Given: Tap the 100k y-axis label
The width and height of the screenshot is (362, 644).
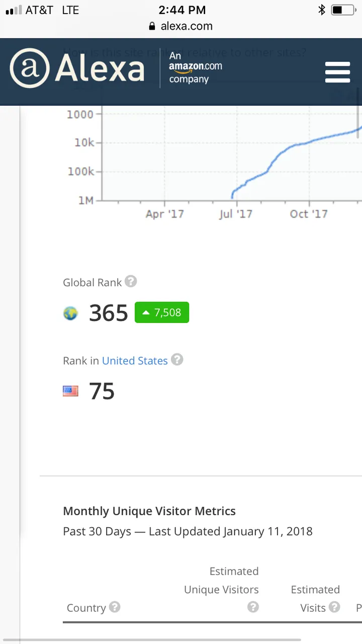Looking at the screenshot, I should pyautogui.click(x=81, y=172).
